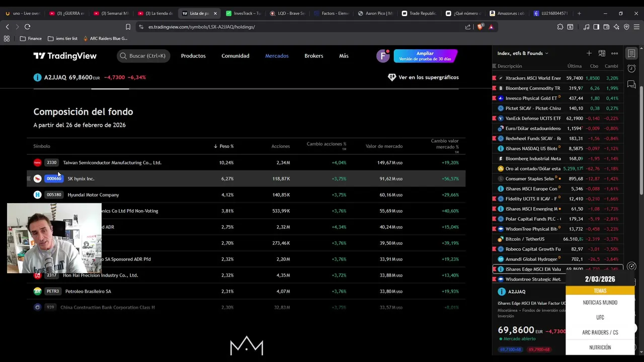This screenshot has width=644, height=362.
Task: Toggle the flag on Redwheel Funds SICAV
Action: [494, 139]
